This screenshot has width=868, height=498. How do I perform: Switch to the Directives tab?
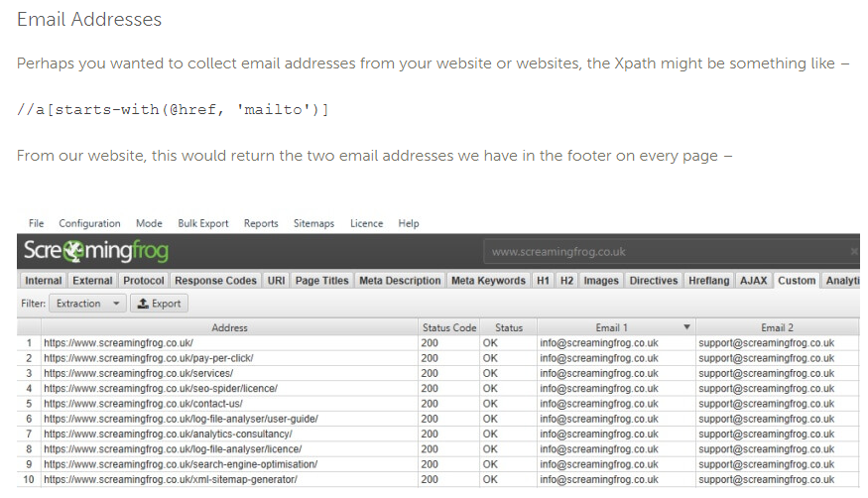point(653,281)
